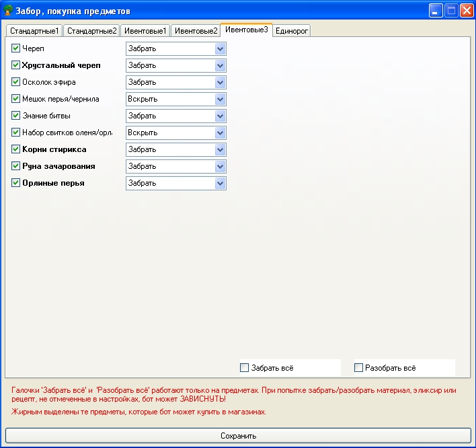Switch to the Стандартные1 tab
476x448 pixels.
pos(34,31)
